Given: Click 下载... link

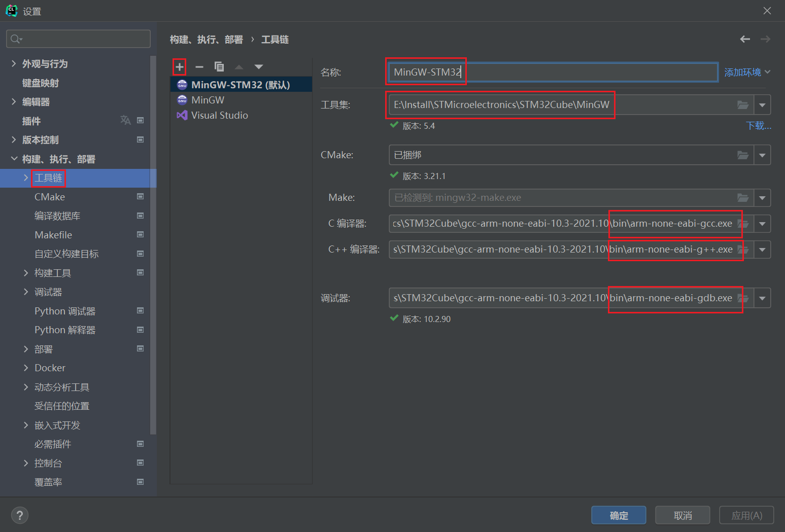Looking at the screenshot, I should click(759, 126).
